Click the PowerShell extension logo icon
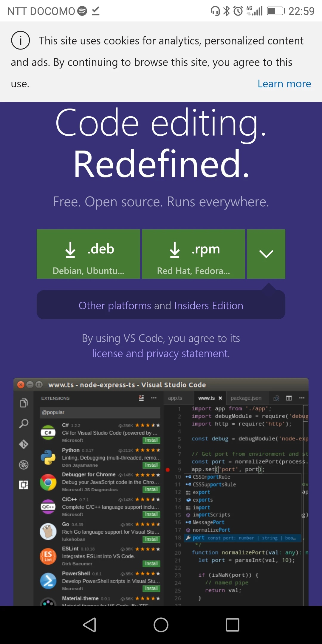Screen dimensions: 322x644 (x=48, y=581)
